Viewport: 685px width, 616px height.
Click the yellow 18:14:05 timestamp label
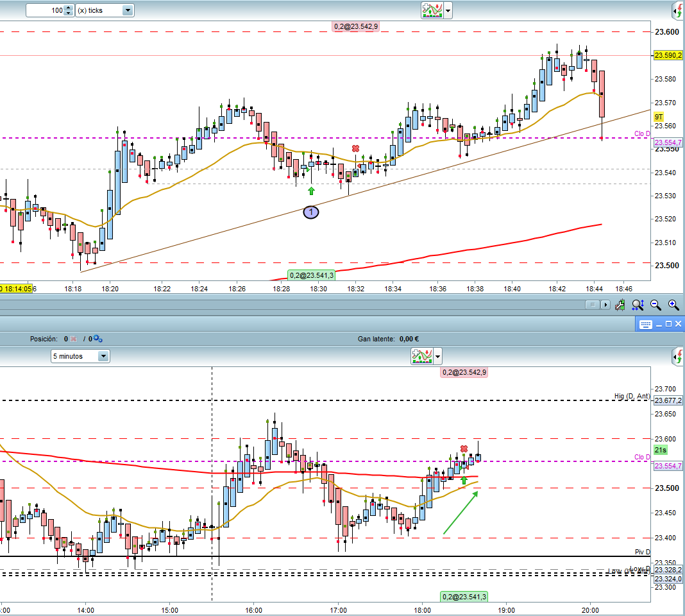point(16,289)
